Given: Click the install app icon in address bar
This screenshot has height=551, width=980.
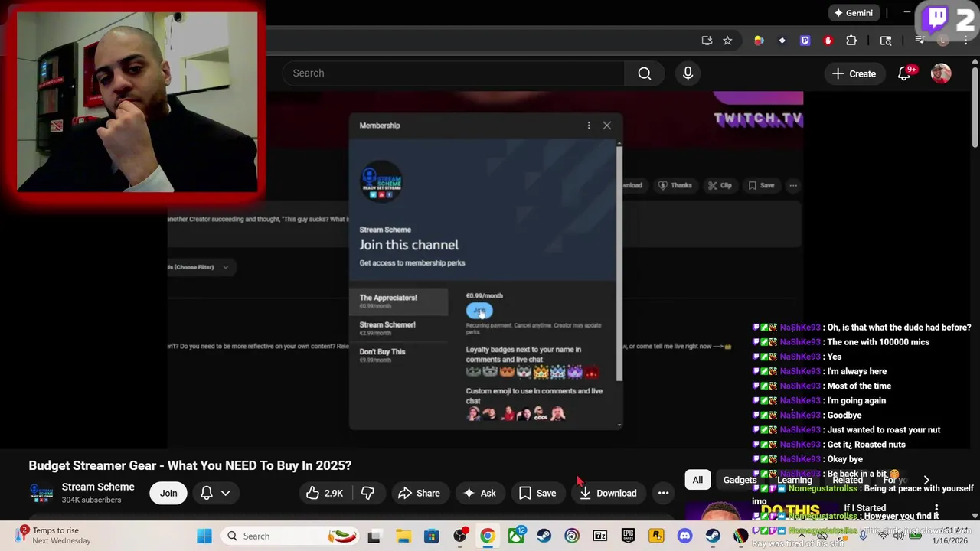Looking at the screenshot, I should point(707,41).
